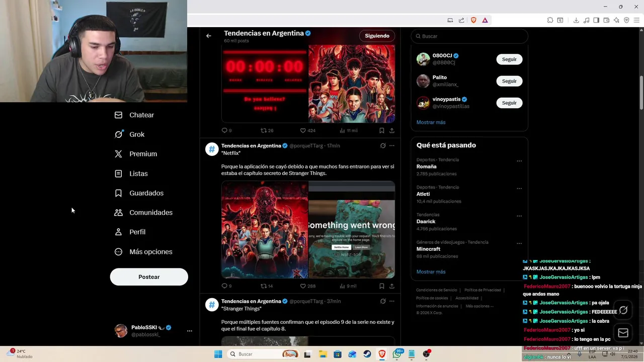Open File Explorer from the taskbar

pyautogui.click(x=323, y=354)
